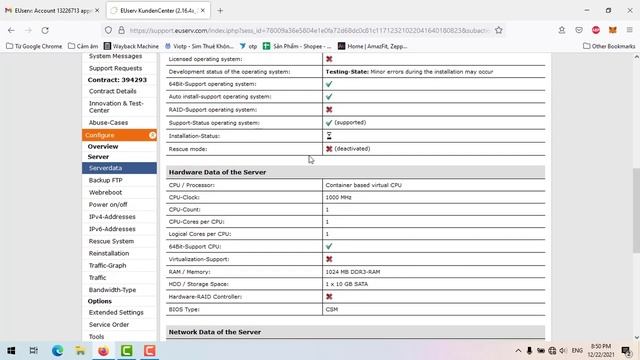Open Support Requests in sidebar

116,68
